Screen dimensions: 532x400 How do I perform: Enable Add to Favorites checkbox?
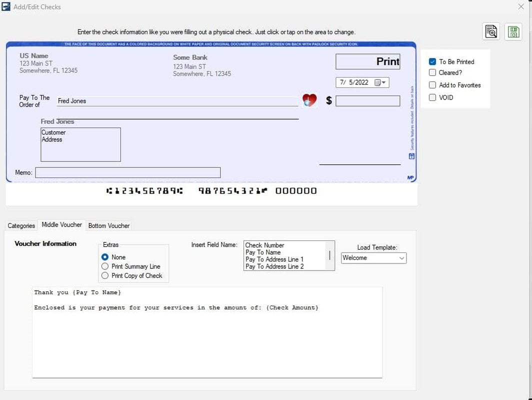(432, 85)
